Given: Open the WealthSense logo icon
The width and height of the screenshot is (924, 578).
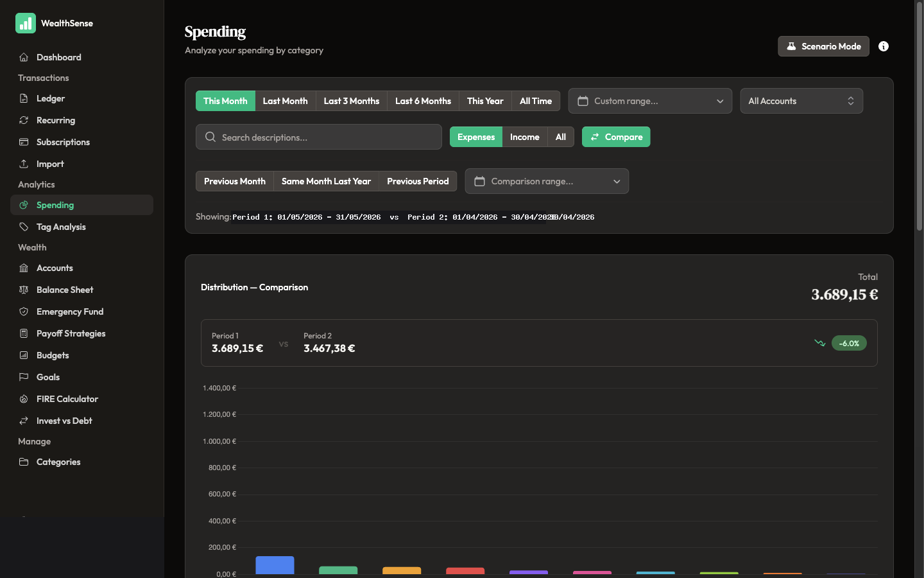Looking at the screenshot, I should (26, 23).
